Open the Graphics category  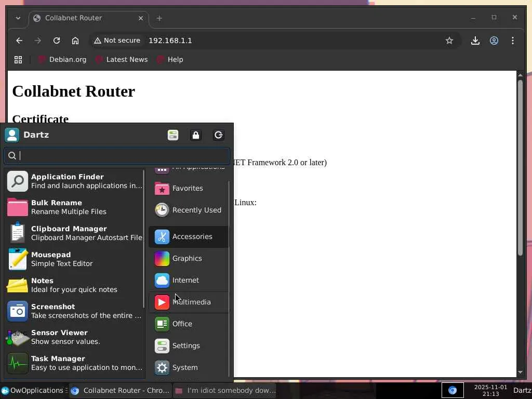(189, 259)
